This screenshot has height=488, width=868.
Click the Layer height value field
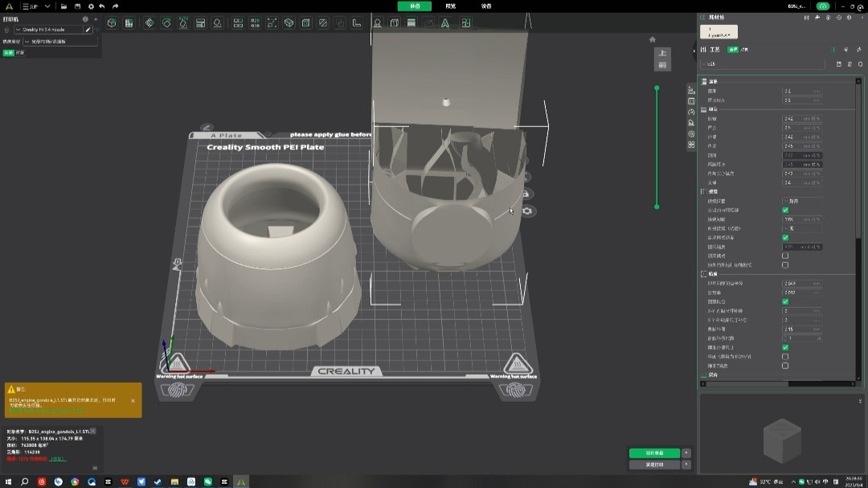802,91
